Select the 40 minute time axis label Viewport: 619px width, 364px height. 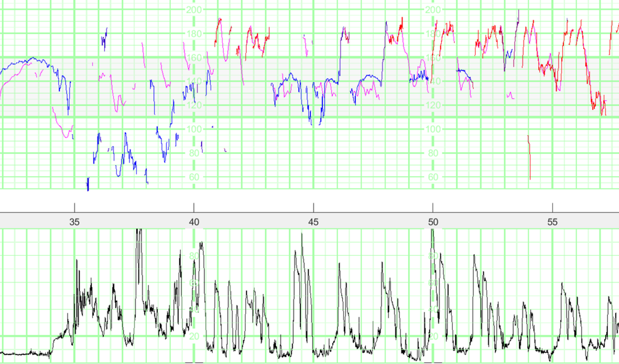(x=194, y=222)
